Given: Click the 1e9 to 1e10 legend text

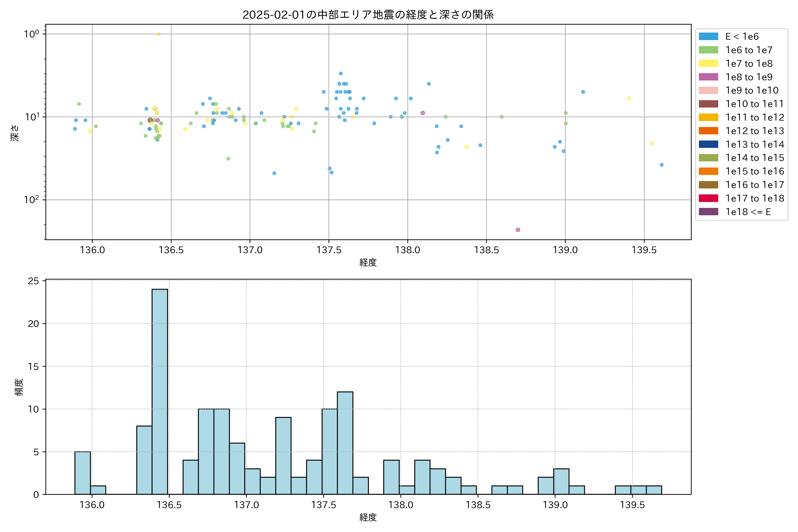Looking at the screenshot, I should pos(752,90).
